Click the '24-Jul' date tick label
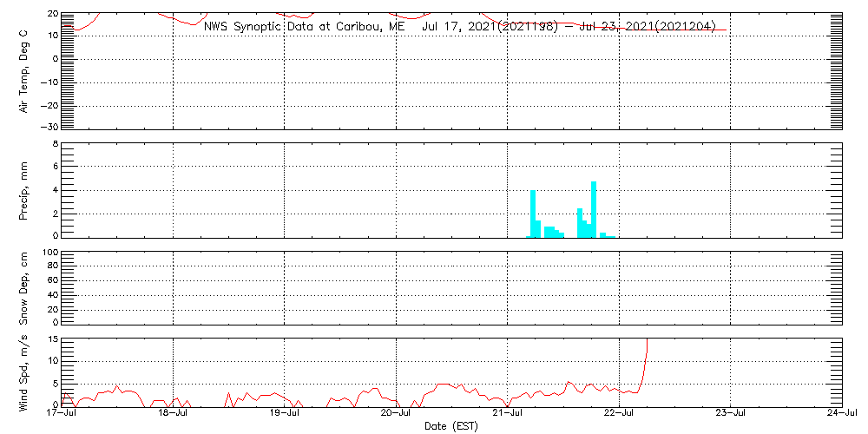Image resolution: width=868 pixels, height=434 pixels. click(842, 413)
